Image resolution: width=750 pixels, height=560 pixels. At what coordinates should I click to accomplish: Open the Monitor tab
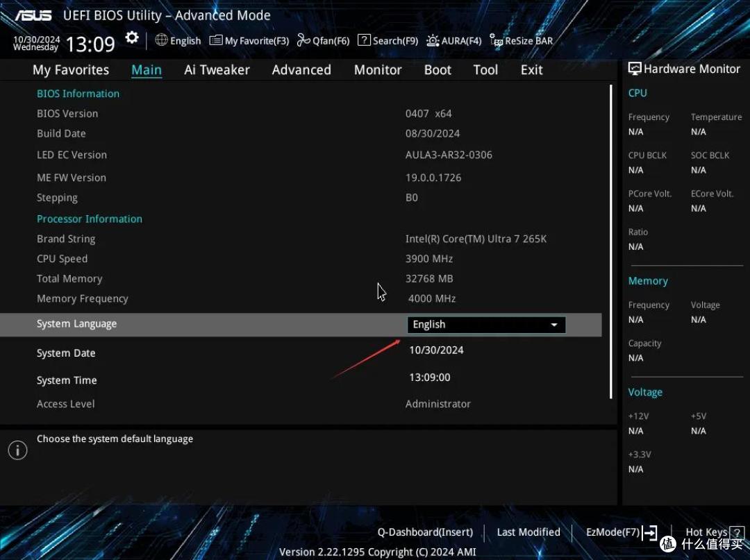[378, 70]
